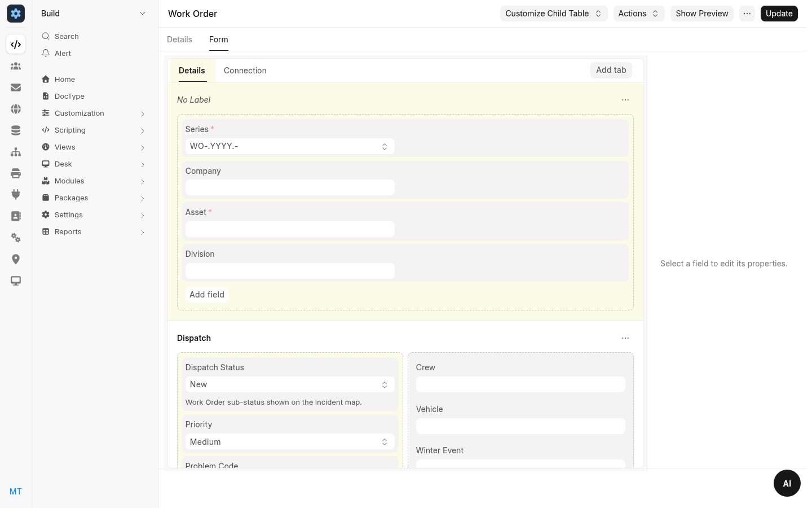Expand the Scripting sidebar group
Screen dimensions: 812x508
pyautogui.click(x=94, y=130)
